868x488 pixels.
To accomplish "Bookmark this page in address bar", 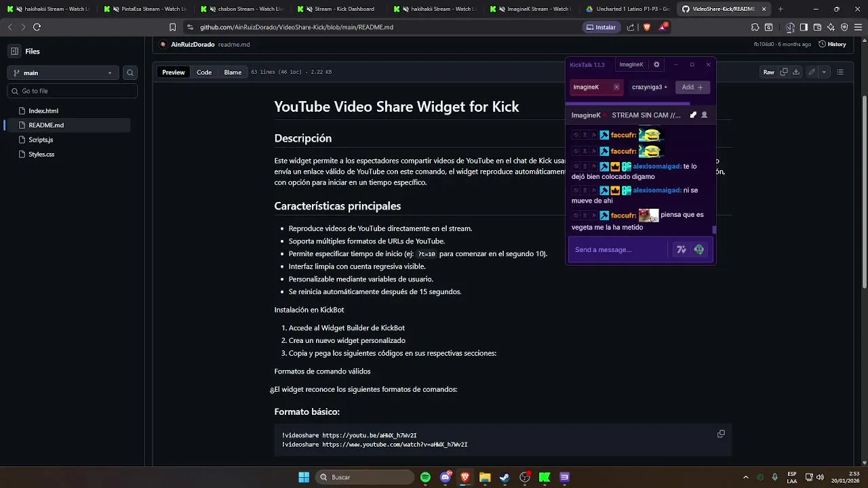I will pos(173,27).
